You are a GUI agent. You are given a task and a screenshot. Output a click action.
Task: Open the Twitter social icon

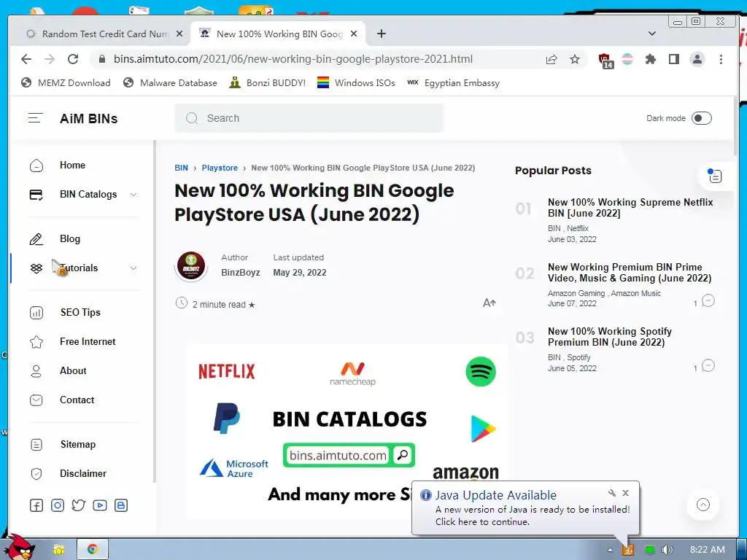pyautogui.click(x=79, y=505)
